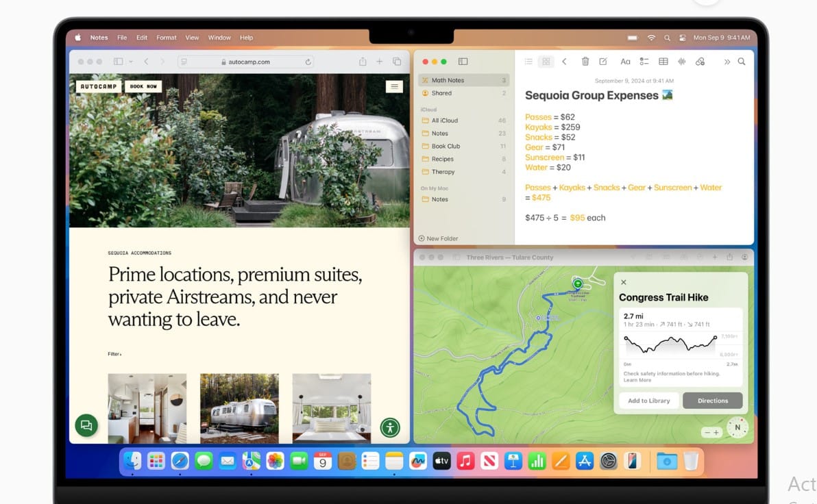Open Freeform from the Dock

tap(418, 461)
